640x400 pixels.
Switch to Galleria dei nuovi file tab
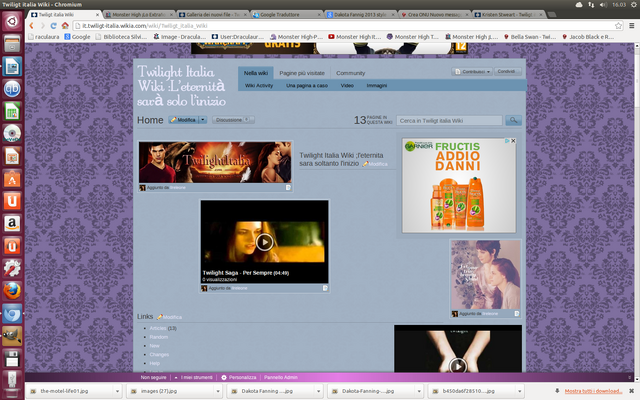click(x=213, y=14)
